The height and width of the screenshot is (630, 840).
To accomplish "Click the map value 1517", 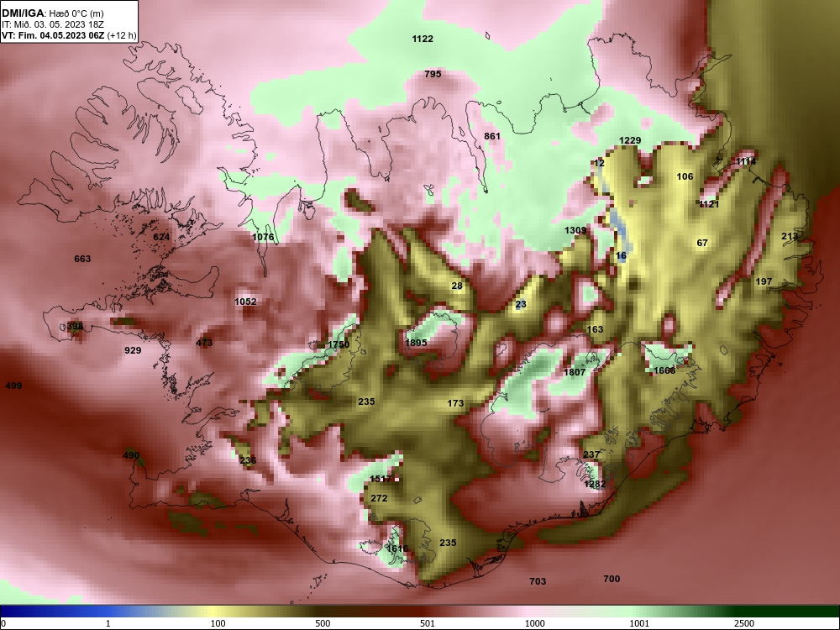I will click(x=381, y=479).
